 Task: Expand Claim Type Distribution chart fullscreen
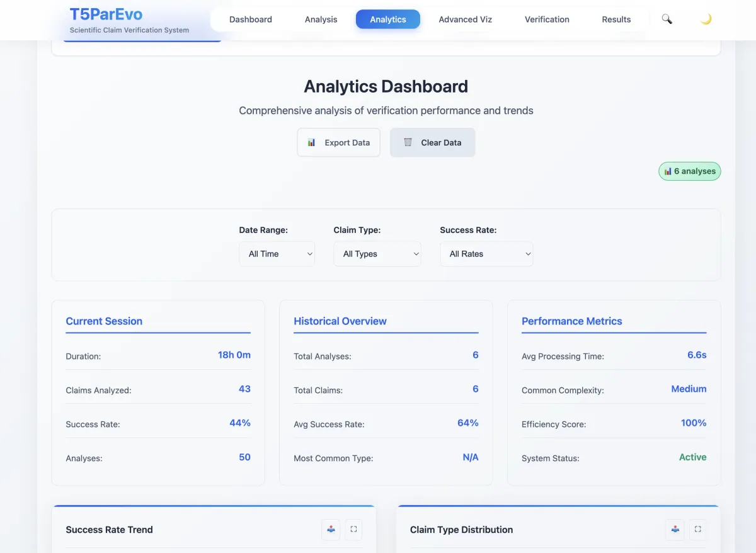[697, 530]
